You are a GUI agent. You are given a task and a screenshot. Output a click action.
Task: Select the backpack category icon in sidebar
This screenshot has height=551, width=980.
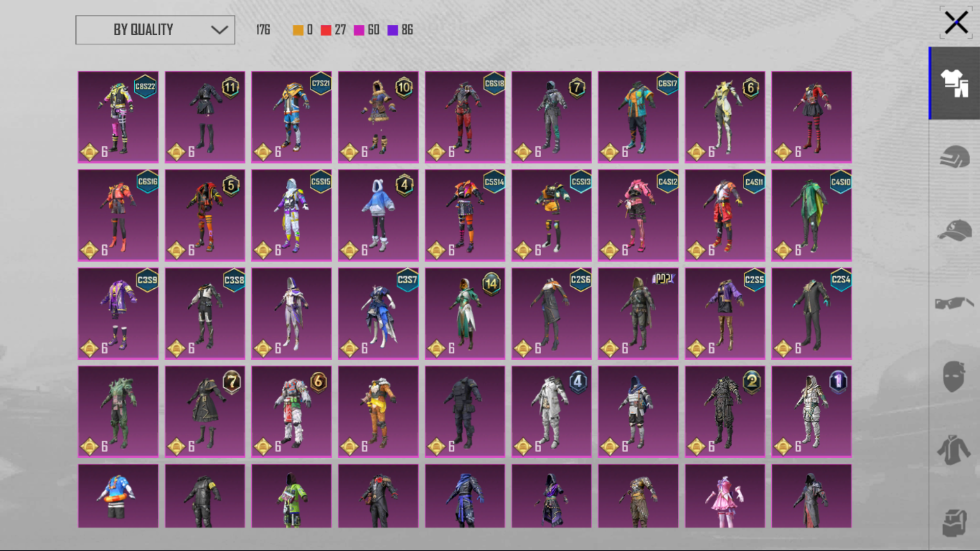click(x=954, y=522)
